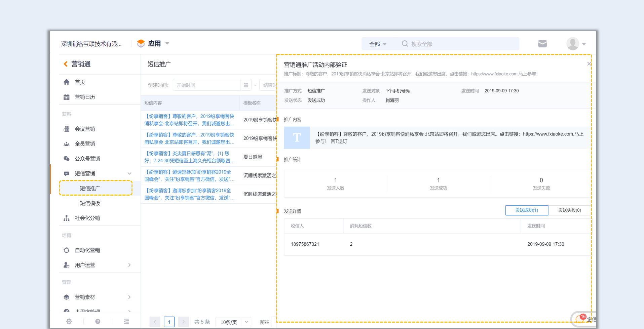
Task: Click the 首页 home icon
Action: 67,82
